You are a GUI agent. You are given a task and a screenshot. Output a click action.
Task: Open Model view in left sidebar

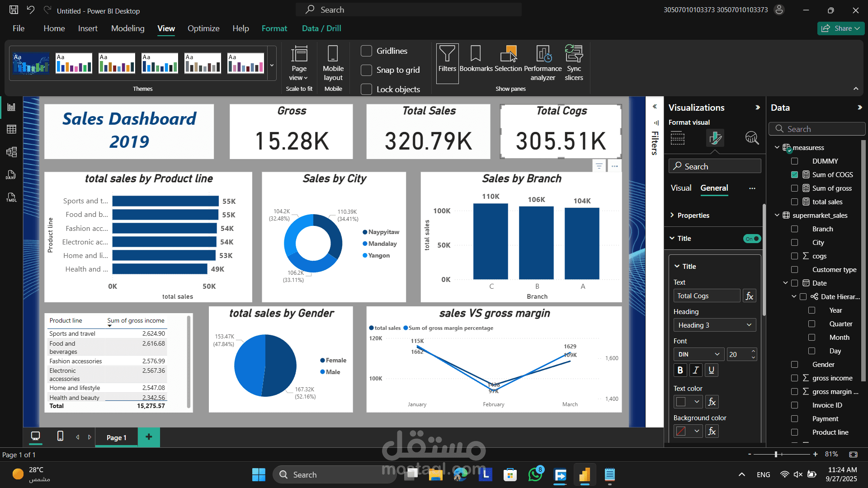[x=11, y=152]
